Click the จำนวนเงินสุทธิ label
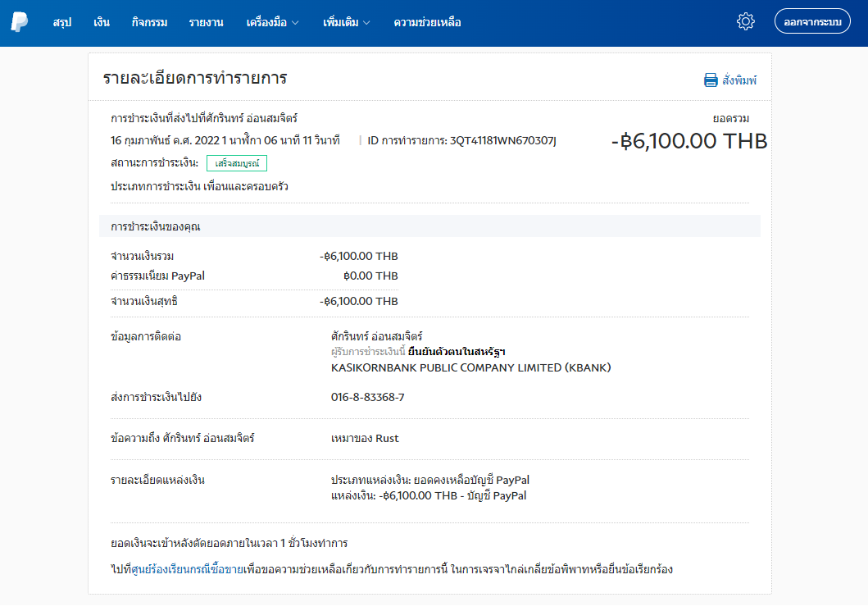Image resolution: width=868 pixels, height=611 pixels. 144,301
